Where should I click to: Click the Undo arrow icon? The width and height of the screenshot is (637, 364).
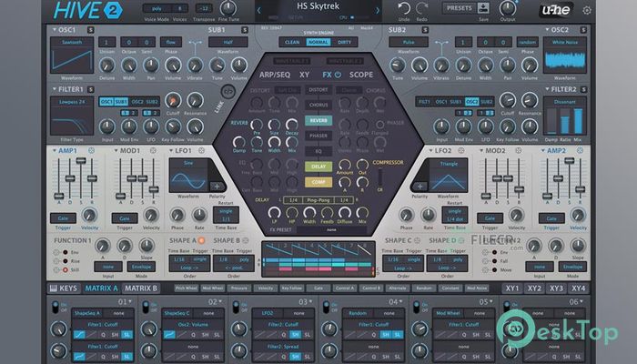[x=404, y=7]
